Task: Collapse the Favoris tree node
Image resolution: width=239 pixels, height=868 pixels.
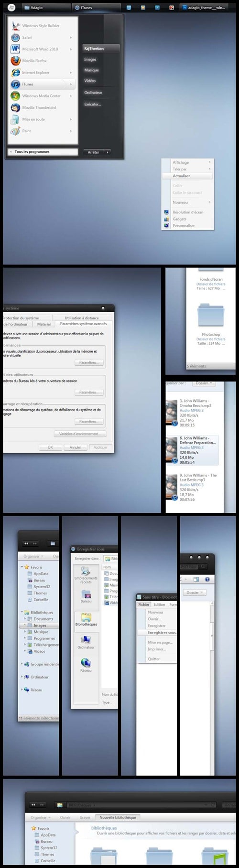Action: 22,567
